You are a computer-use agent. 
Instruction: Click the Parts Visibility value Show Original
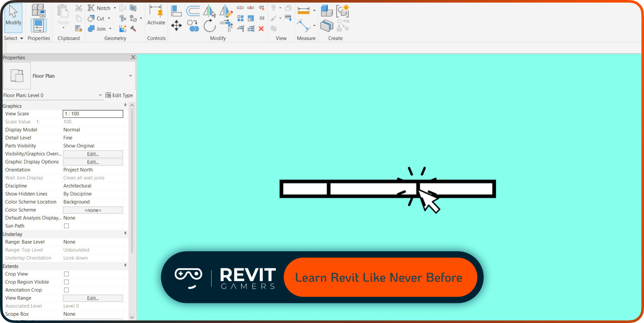(79, 146)
